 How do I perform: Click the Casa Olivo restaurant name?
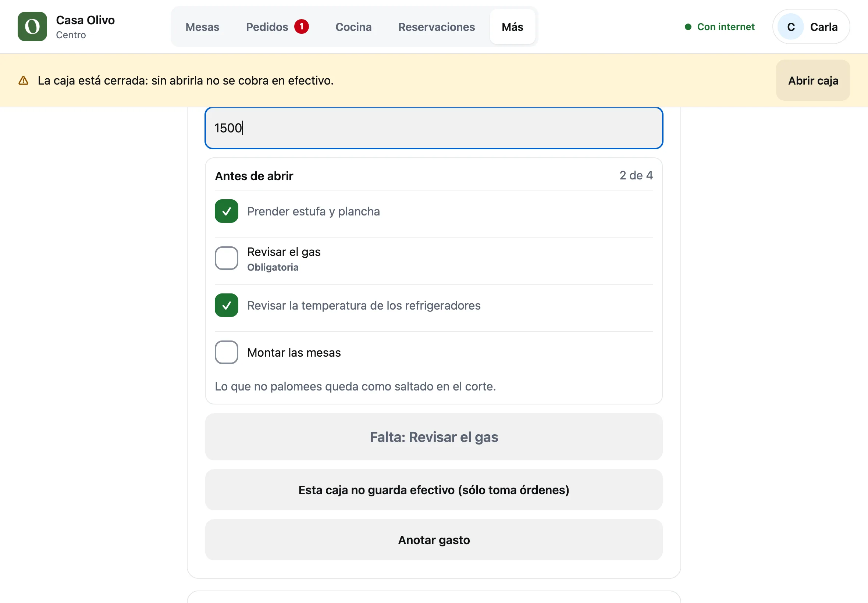85,20
